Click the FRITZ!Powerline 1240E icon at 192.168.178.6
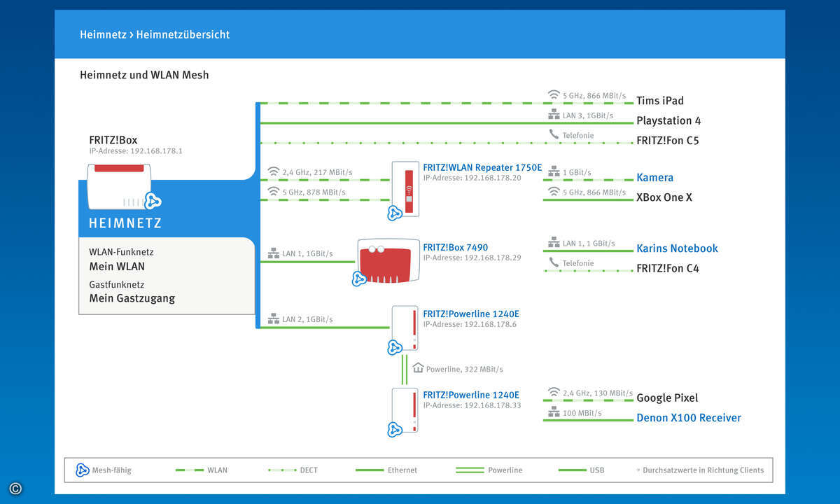This screenshot has width=840, height=504. (405, 328)
